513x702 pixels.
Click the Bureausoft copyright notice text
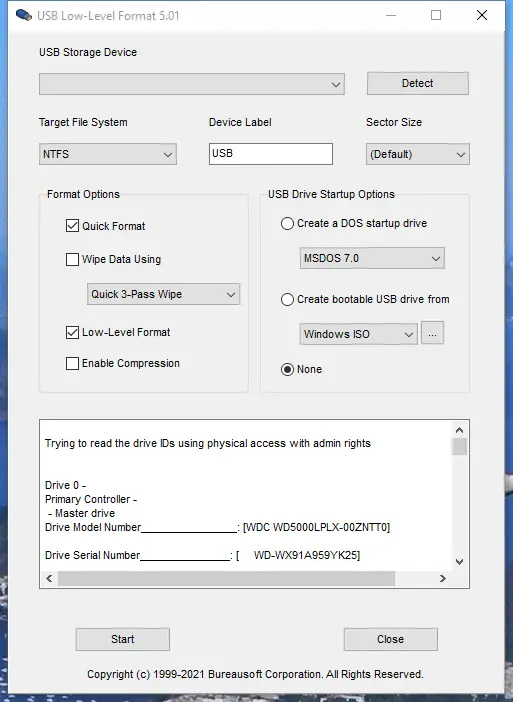(255, 674)
